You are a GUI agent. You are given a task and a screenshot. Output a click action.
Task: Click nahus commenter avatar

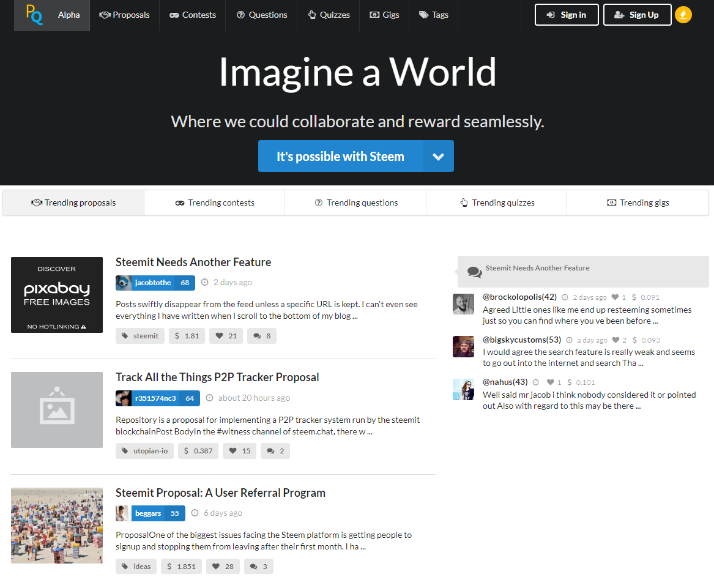(463, 389)
